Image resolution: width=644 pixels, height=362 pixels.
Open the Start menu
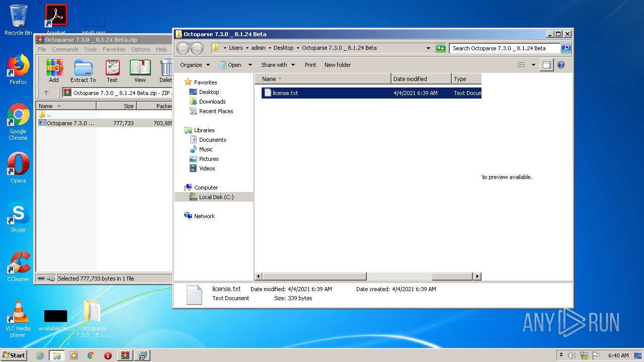14,355
